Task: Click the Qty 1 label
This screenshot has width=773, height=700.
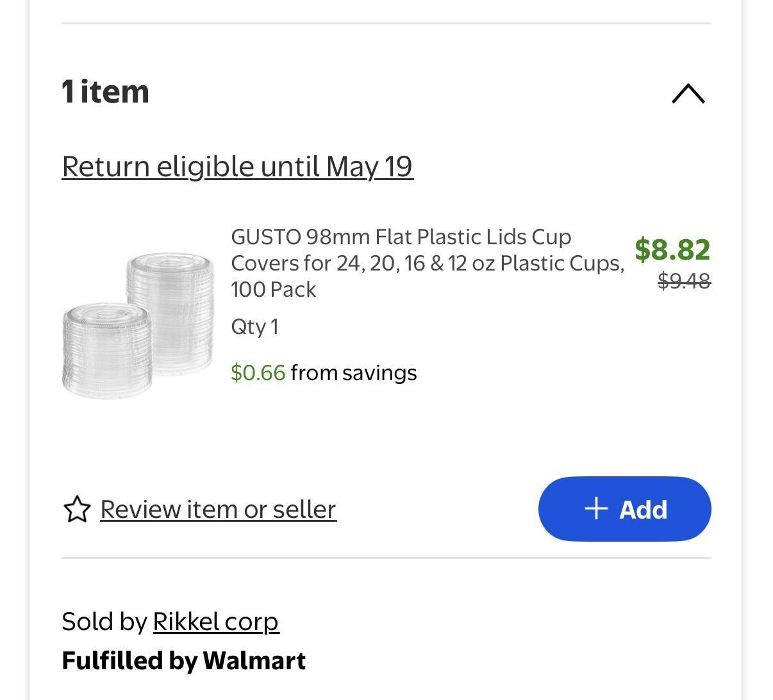Action: tap(254, 327)
